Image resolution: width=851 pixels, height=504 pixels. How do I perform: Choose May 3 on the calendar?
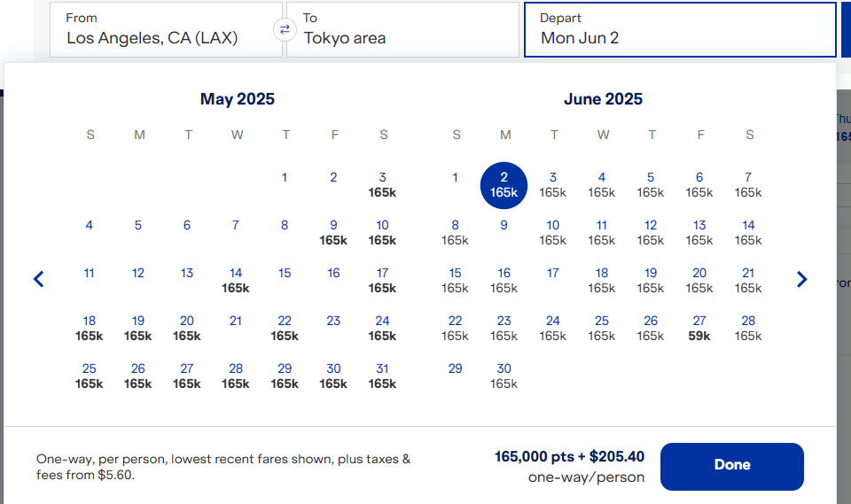coord(382,184)
